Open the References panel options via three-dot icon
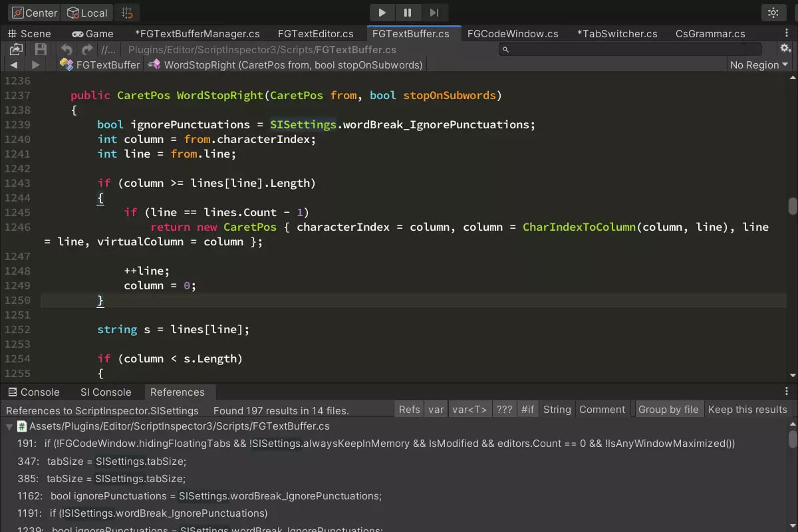Screen dimensions: 798x532 point(787,392)
